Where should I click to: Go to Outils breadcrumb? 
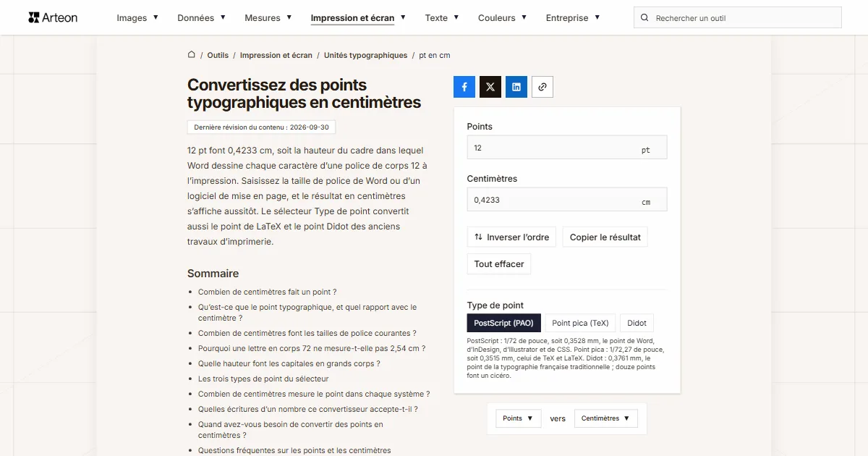click(x=218, y=55)
